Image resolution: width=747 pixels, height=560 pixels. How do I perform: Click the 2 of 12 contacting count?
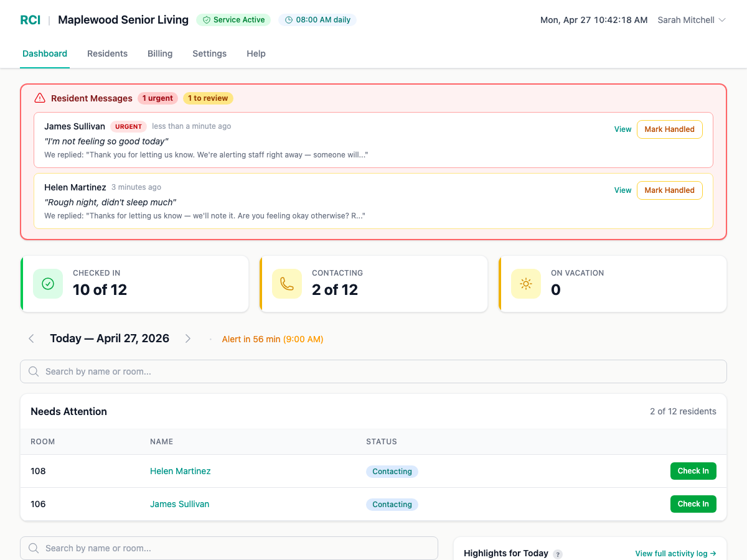coord(335,290)
